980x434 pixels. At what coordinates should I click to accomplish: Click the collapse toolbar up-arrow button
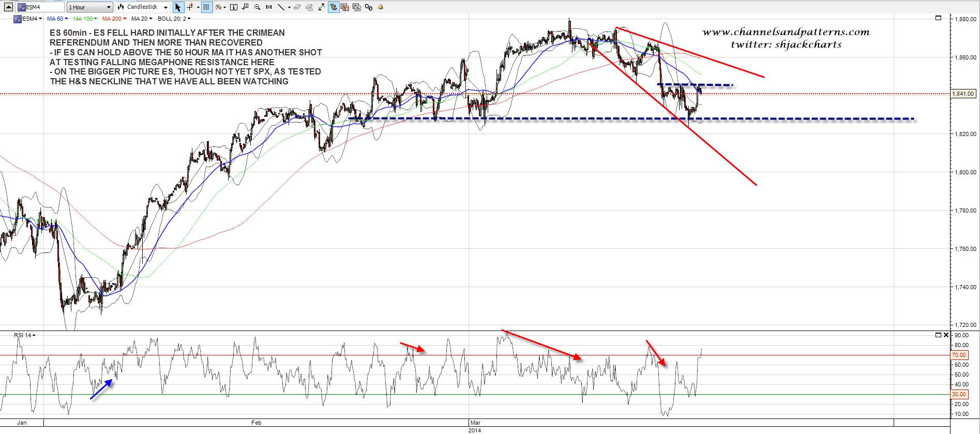[x=8, y=7]
